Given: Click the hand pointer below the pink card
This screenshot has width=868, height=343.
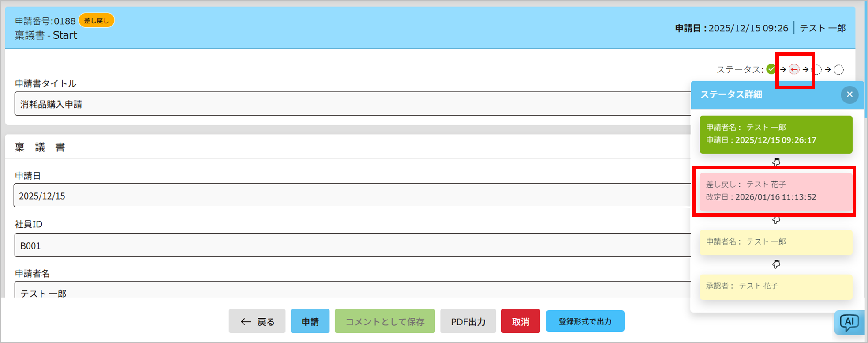Looking at the screenshot, I should click(x=776, y=220).
